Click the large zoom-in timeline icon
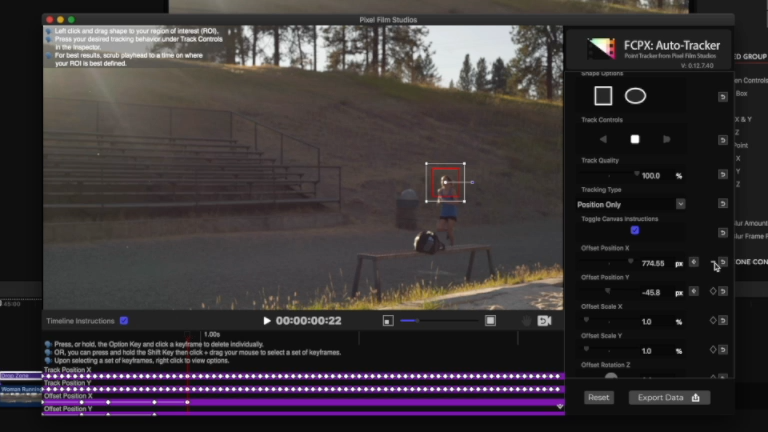Viewport: 768px width, 432px height. (x=490, y=321)
